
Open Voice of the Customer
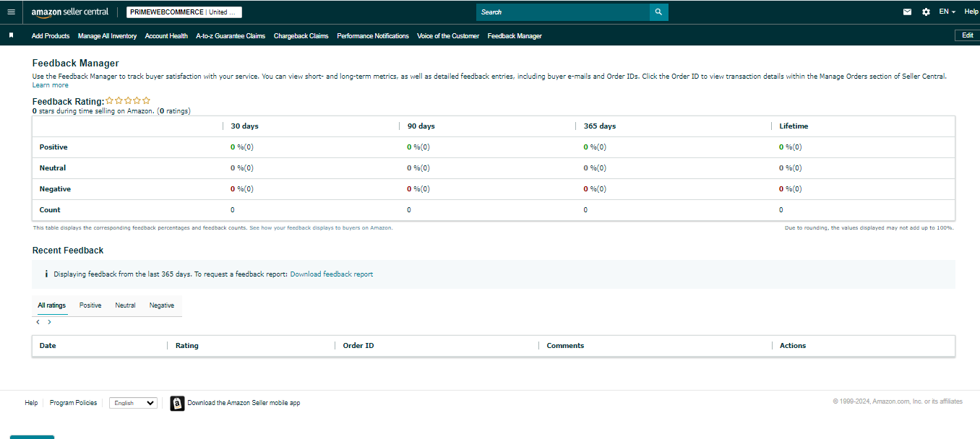[x=448, y=36]
